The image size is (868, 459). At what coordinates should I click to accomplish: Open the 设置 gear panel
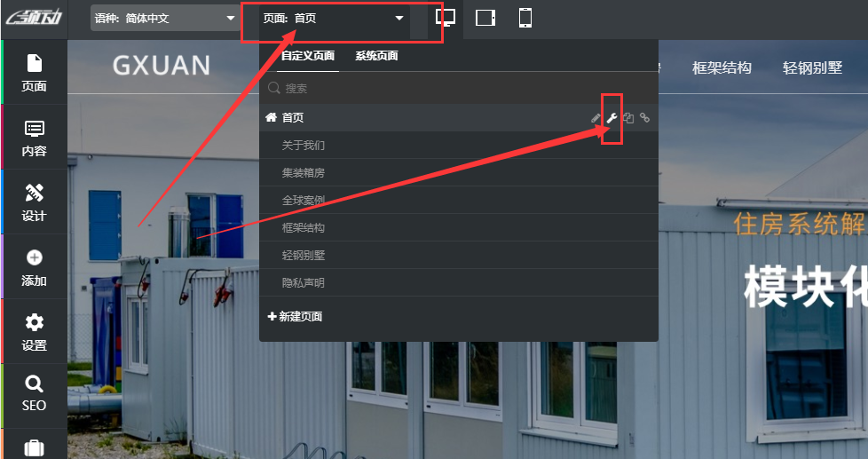click(x=34, y=332)
